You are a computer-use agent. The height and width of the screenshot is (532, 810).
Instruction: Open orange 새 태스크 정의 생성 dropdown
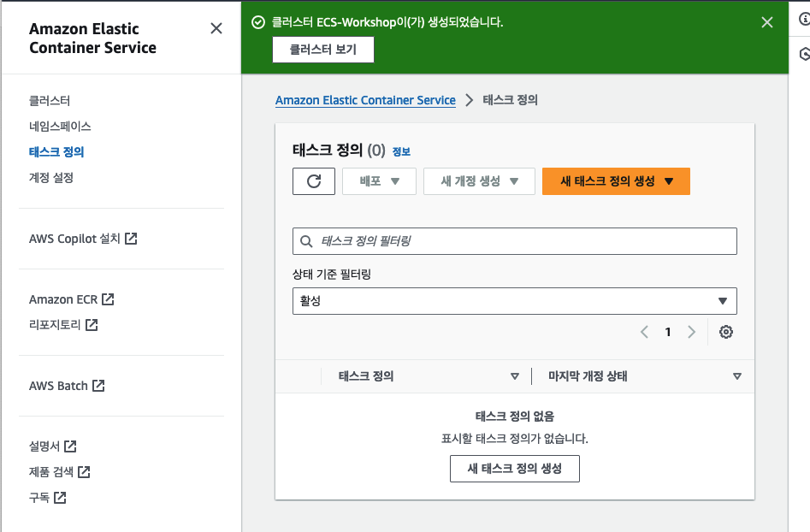(616, 181)
